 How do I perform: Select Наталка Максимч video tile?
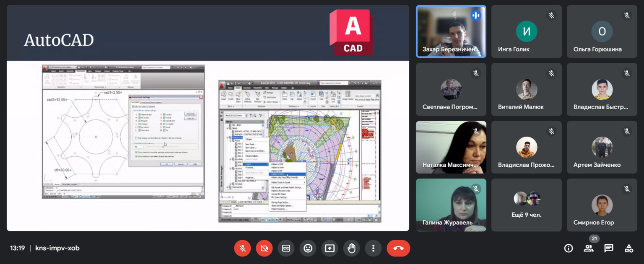coord(451,147)
